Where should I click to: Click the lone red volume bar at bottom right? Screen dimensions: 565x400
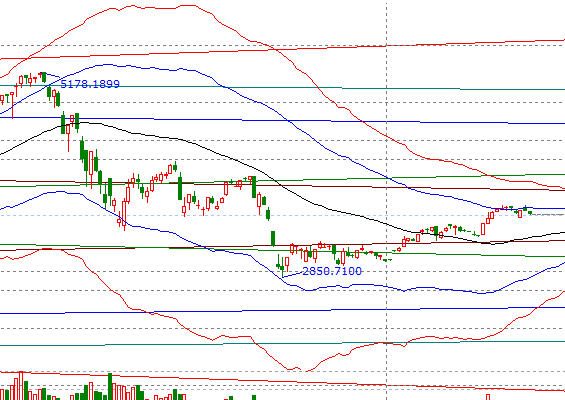coord(488,397)
